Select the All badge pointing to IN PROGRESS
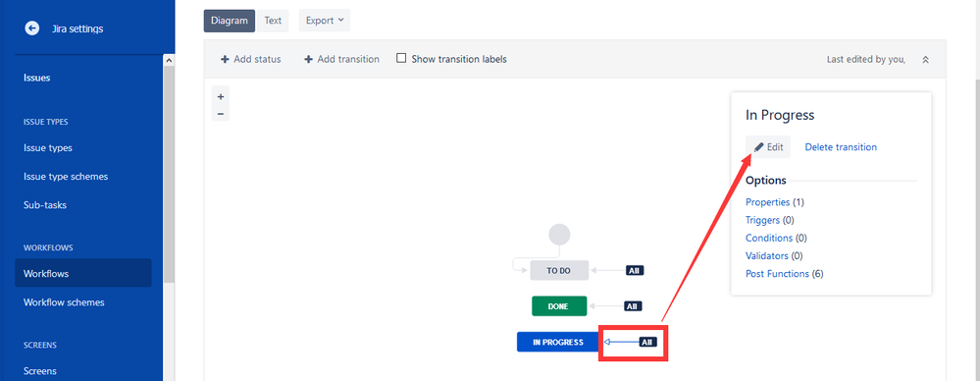This screenshot has width=980, height=381. click(648, 342)
